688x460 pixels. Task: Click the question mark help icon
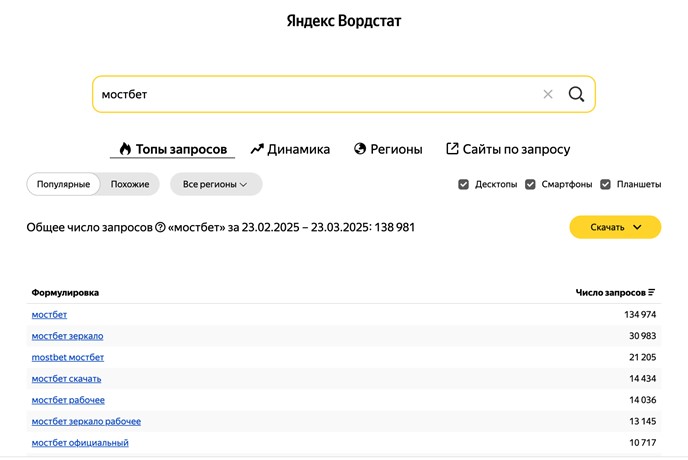161,227
